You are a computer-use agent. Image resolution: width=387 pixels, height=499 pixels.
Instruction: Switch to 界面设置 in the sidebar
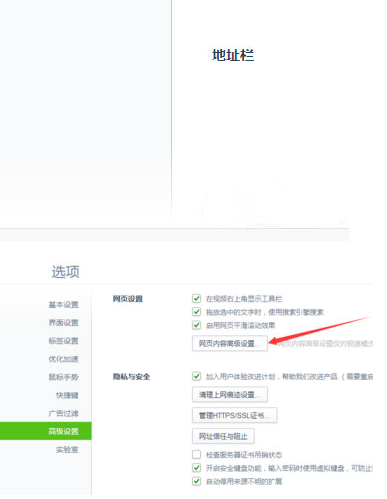(63, 323)
